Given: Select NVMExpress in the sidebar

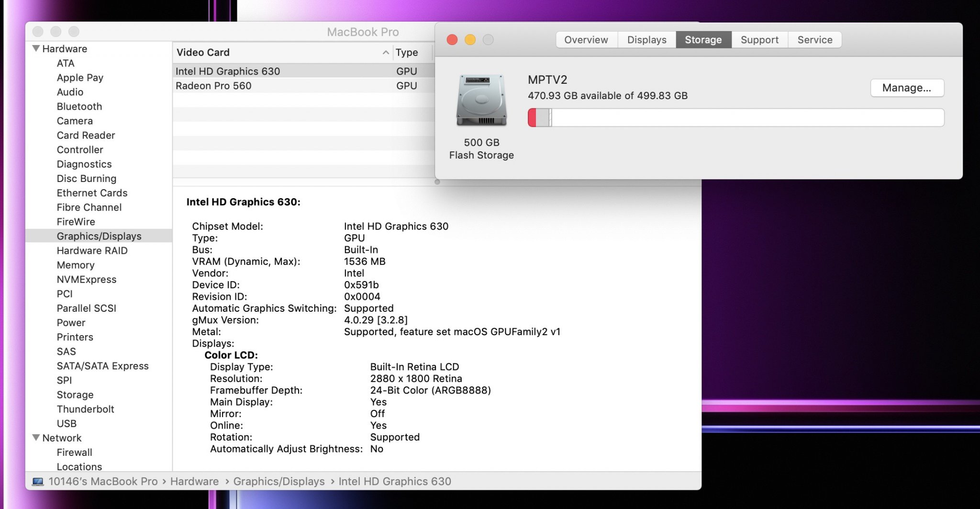Looking at the screenshot, I should (x=87, y=279).
